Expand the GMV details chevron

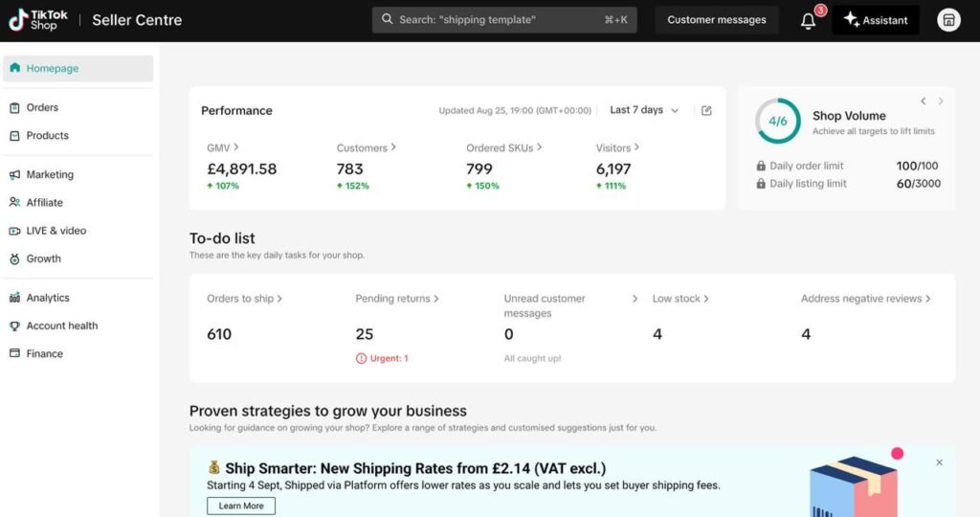tap(236, 147)
